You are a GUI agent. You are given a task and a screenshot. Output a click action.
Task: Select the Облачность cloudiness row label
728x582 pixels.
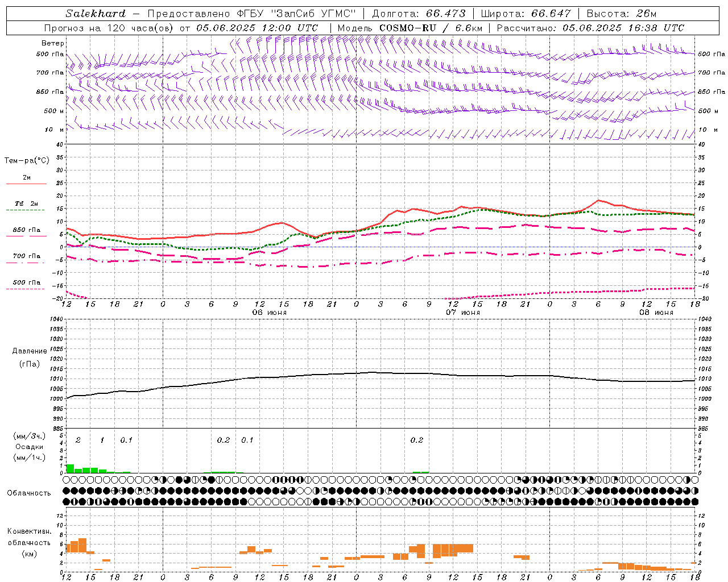29,493
